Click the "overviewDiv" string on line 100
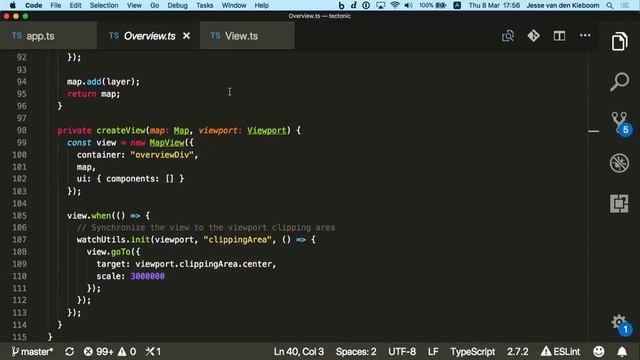 pos(162,155)
